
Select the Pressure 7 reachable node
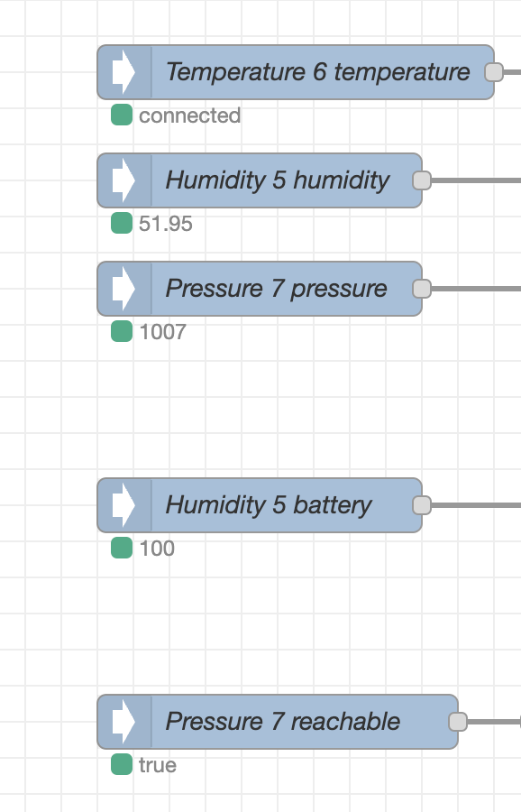point(278,722)
